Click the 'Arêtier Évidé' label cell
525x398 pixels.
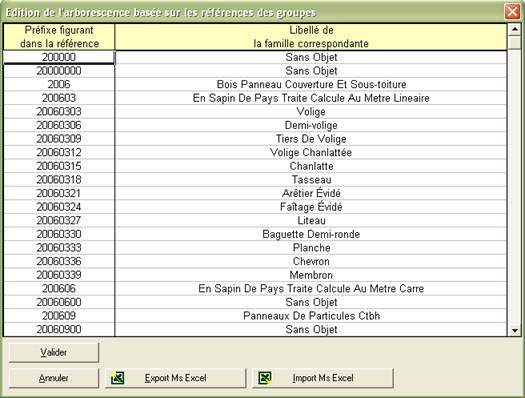[311, 193]
